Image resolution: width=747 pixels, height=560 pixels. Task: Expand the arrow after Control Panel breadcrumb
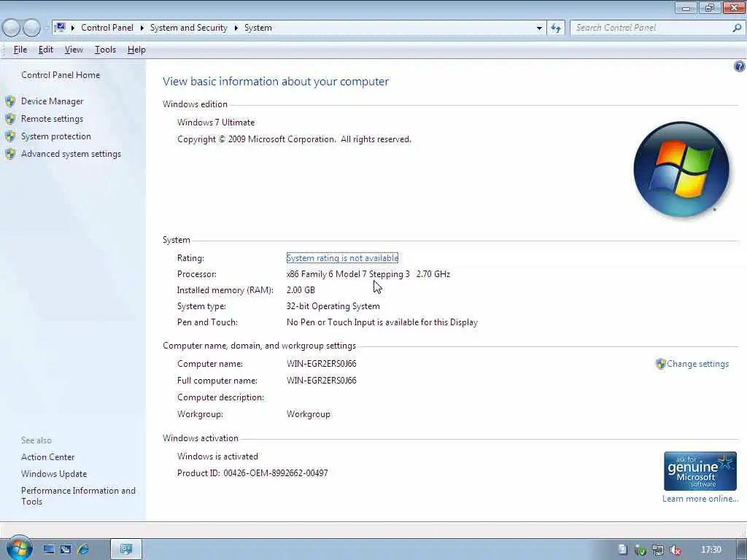pyautogui.click(x=142, y=28)
